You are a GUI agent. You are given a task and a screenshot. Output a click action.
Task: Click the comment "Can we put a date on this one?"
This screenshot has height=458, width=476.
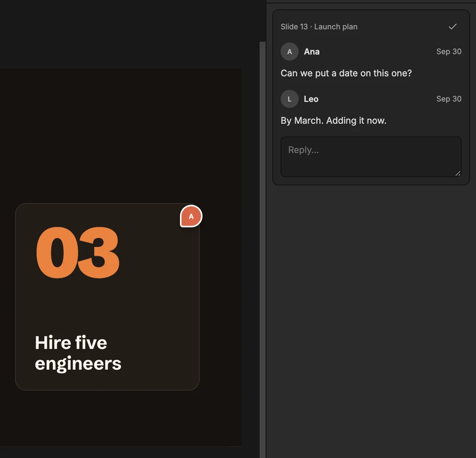tap(346, 73)
